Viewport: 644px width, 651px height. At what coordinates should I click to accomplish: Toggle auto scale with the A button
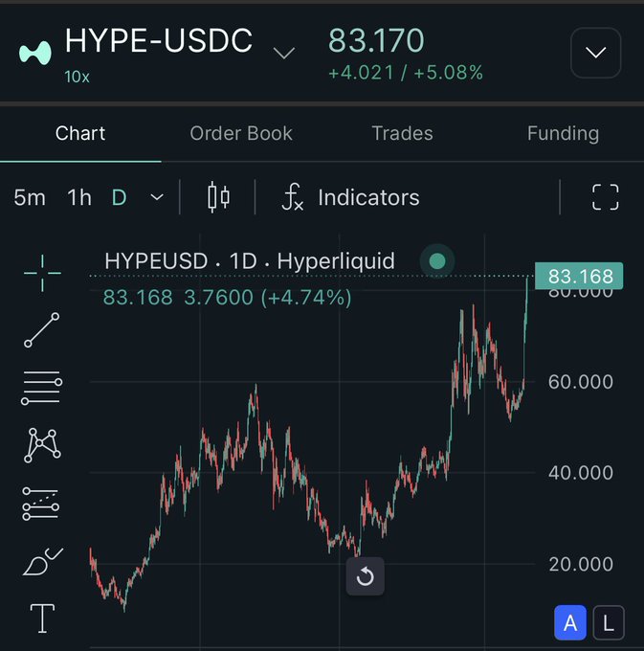(x=570, y=623)
